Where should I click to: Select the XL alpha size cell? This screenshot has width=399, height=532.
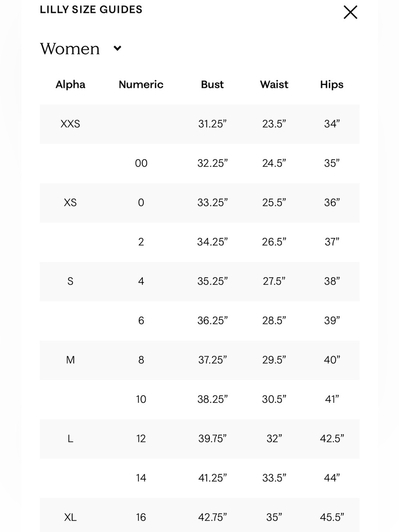point(70,517)
